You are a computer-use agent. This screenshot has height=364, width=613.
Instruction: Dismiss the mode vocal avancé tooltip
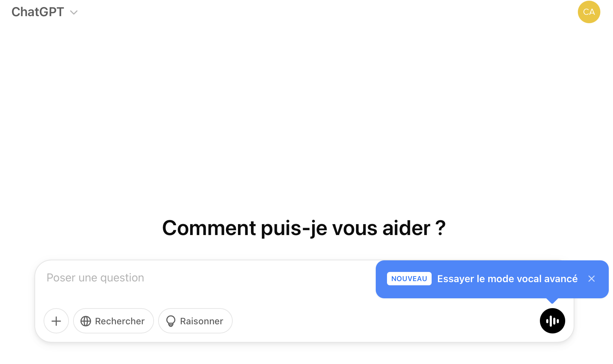592,279
